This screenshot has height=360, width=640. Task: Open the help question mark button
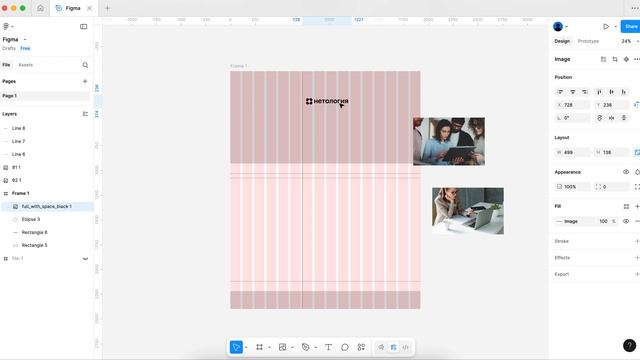point(629,345)
